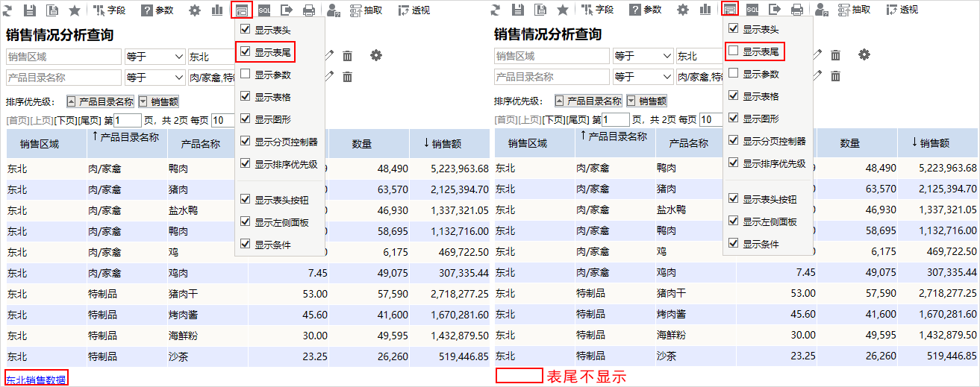Click the printer icon in the right panel toolbar
This screenshot has height=387, width=980.
click(797, 10)
